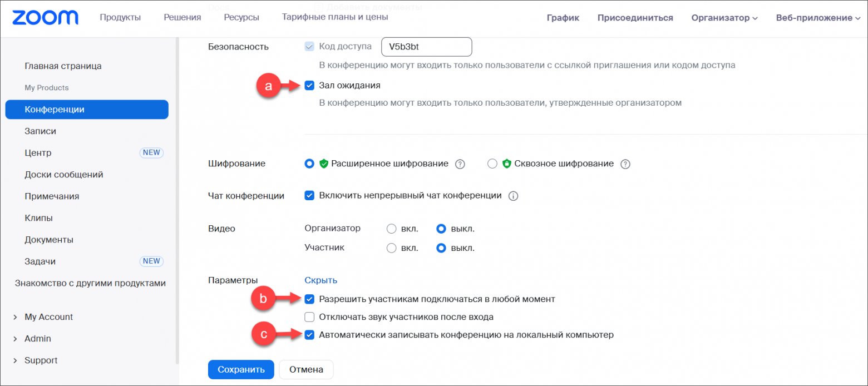The image size is (868, 386).
Task: Turn on video for Организатор
Action: coord(391,228)
